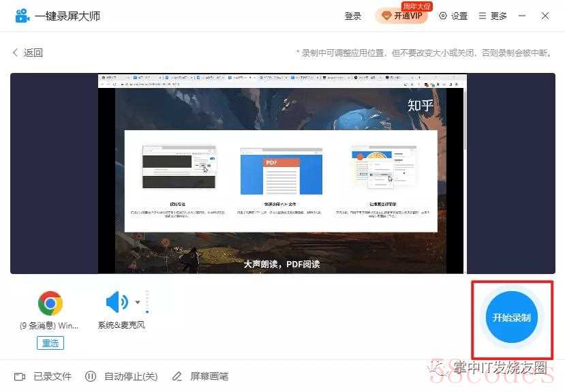Screen dimensions: 565x392
Task: Click the settings gear icon
Action: (x=443, y=16)
